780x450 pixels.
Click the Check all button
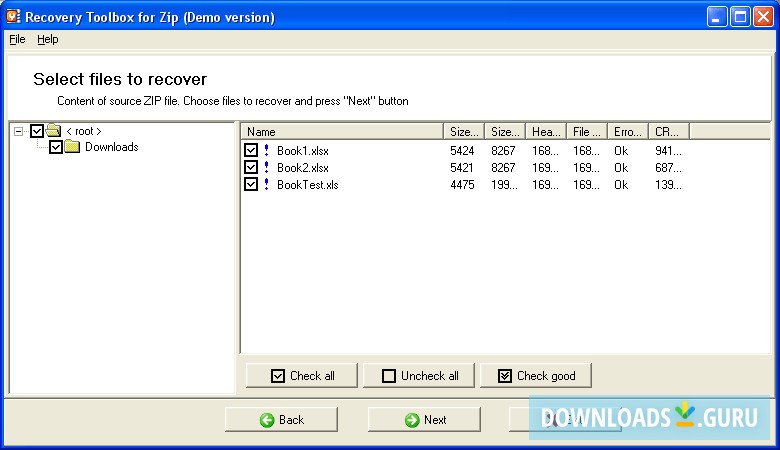301,375
